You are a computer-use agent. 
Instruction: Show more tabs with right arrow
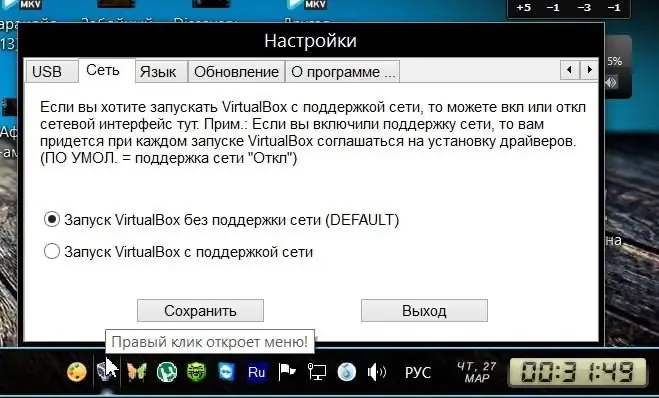[589, 69]
